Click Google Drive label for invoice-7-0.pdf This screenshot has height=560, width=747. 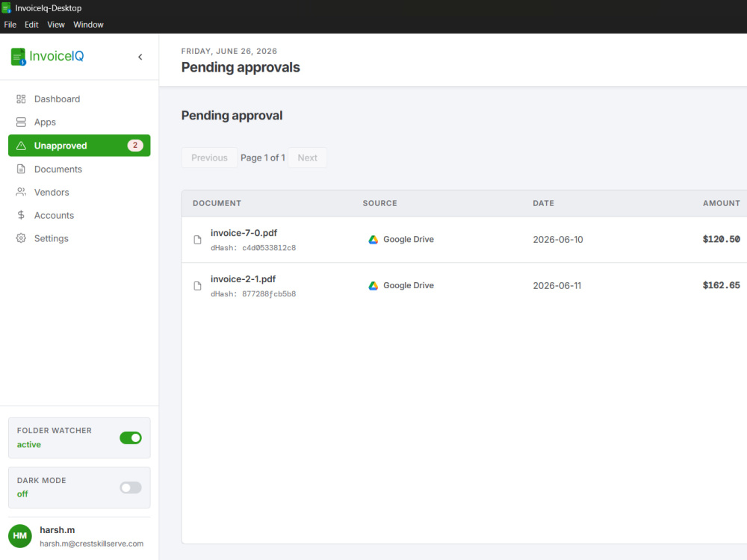(x=409, y=240)
